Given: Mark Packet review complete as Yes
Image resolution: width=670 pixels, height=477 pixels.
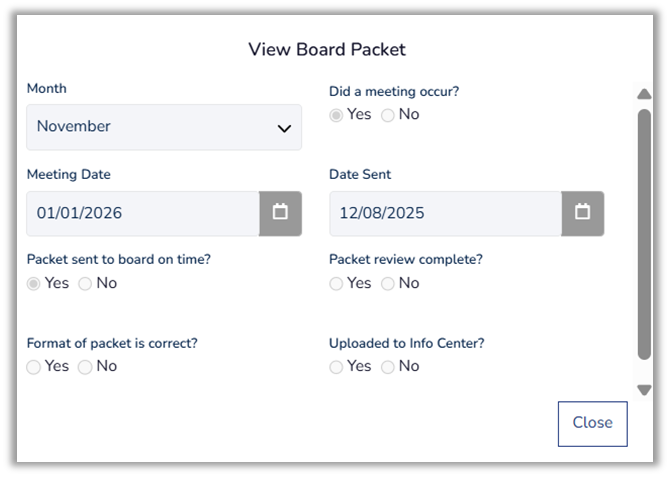Looking at the screenshot, I should (337, 284).
